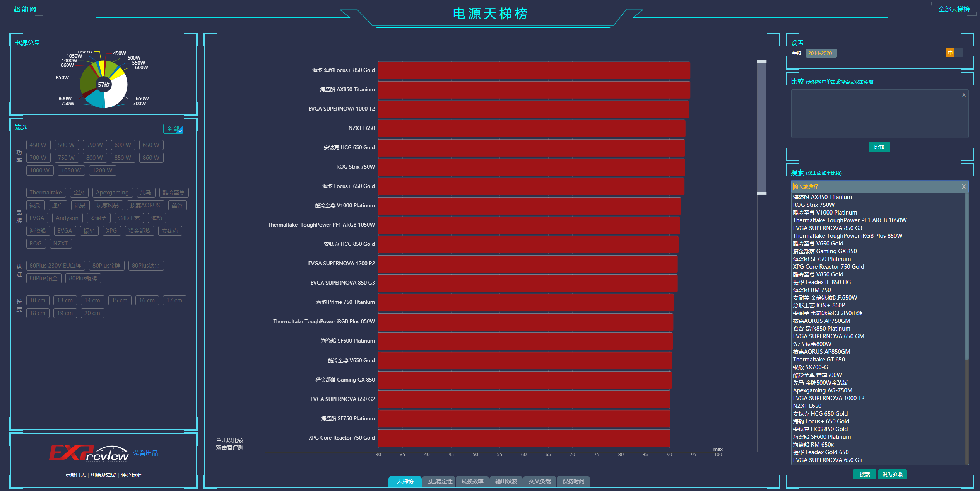Select the 海韵 Prime 750 Titanium bar
980x491 pixels.
click(x=526, y=302)
